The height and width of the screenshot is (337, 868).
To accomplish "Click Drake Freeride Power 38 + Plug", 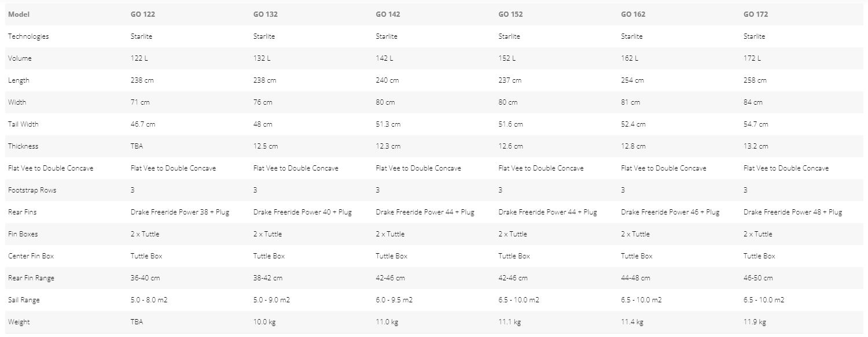I will [180, 212].
